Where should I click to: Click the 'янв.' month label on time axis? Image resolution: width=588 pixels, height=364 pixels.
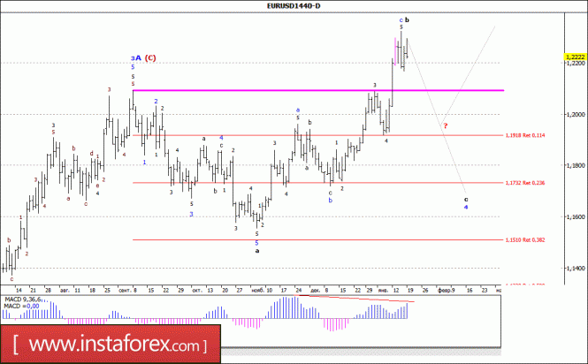point(383,290)
